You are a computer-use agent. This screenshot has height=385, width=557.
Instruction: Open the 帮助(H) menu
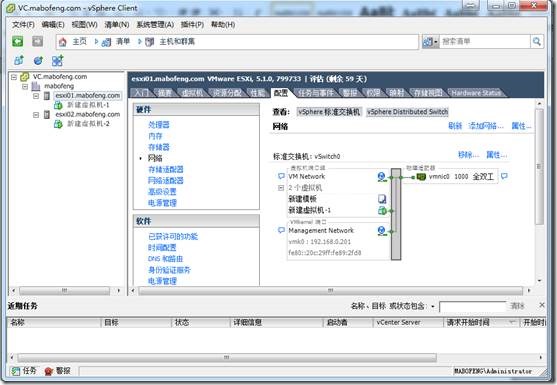[x=223, y=25]
